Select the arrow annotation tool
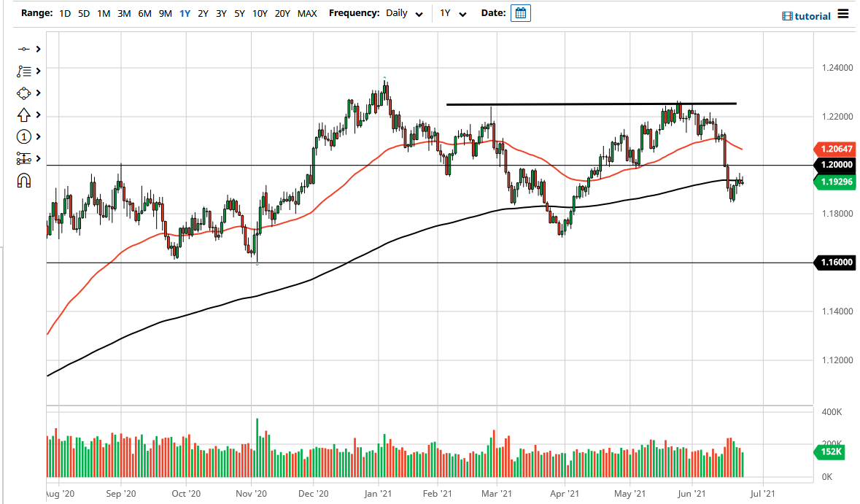The height and width of the screenshot is (504, 860). (x=23, y=115)
